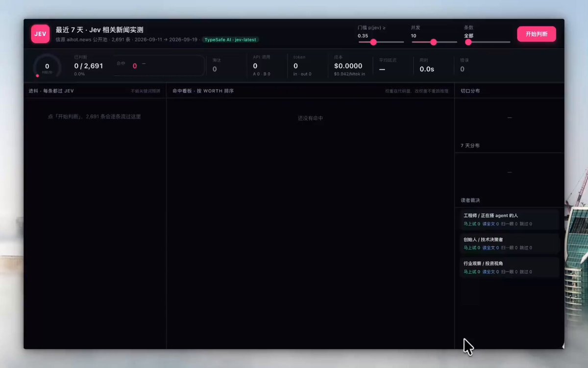Image resolution: width=588 pixels, height=368 pixels.
Task: Click the 7 天分布 section header
Action: tap(470, 146)
